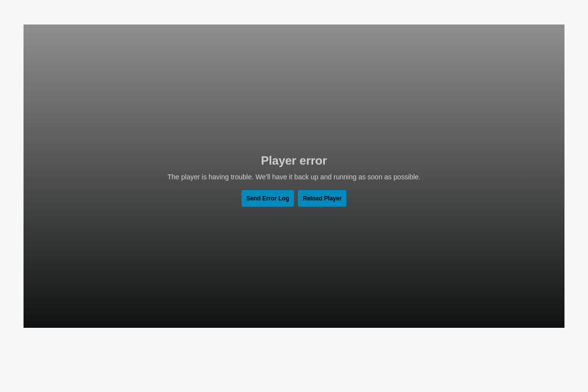Reload the player with Reload Player button

(322, 198)
